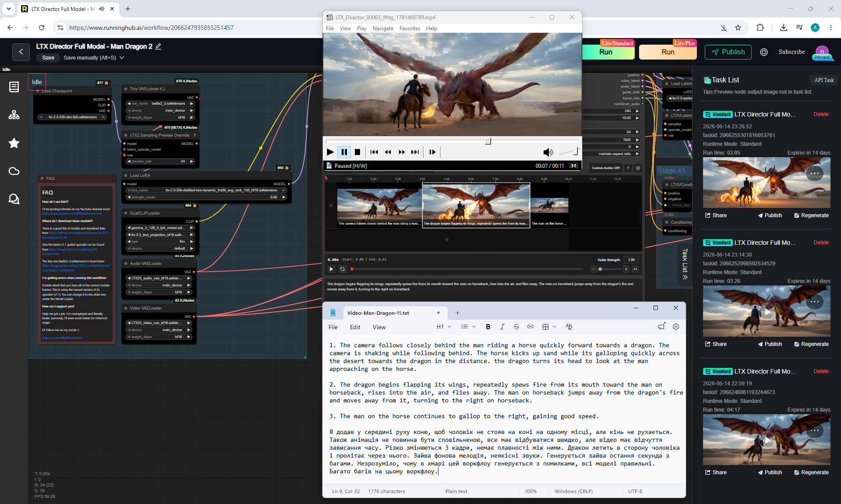841x504 pixels.
Task: Open the browser tab search chevron
Action: point(9,9)
